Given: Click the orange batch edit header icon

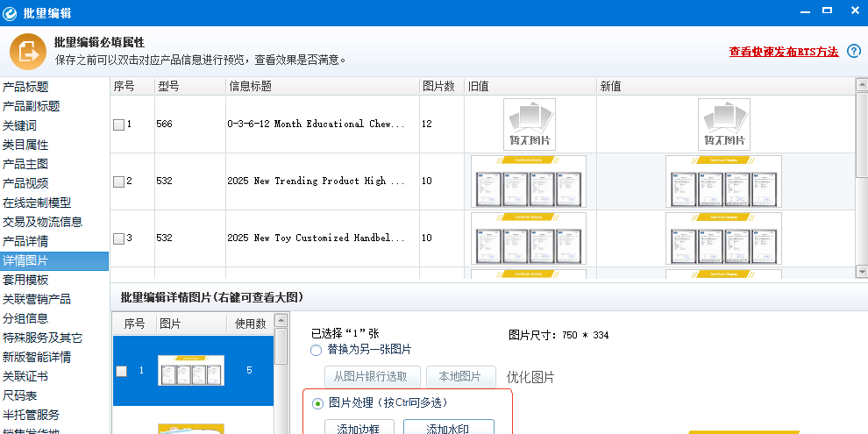Looking at the screenshot, I should tap(27, 51).
